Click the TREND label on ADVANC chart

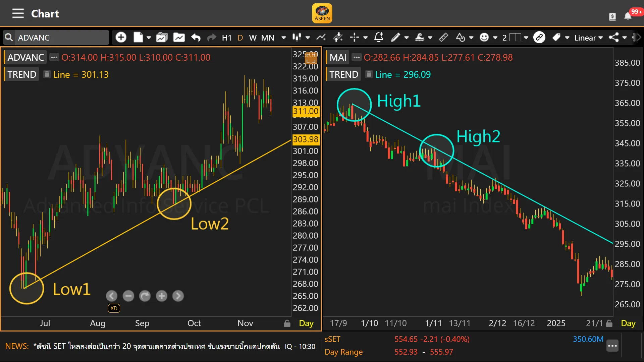click(22, 74)
